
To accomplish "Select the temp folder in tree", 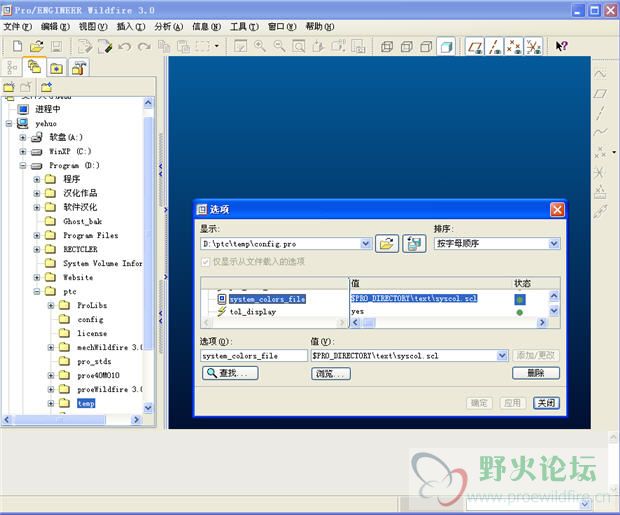I will (86, 403).
